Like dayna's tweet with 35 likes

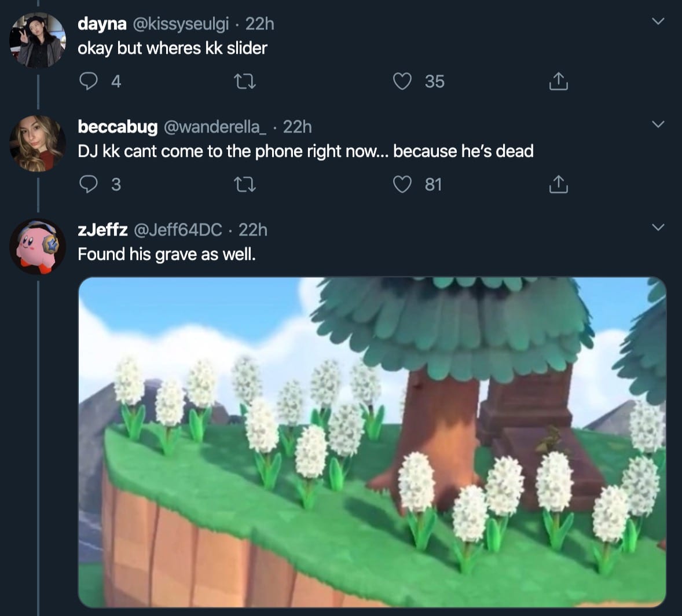(402, 82)
